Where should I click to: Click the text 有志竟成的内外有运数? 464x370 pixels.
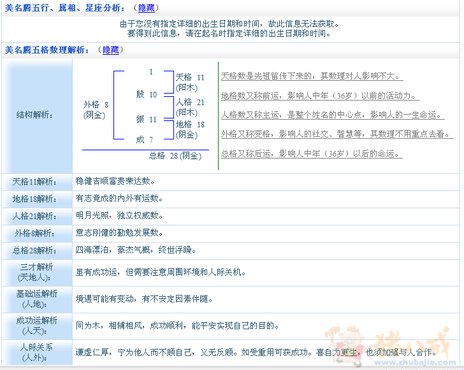[x=119, y=199]
